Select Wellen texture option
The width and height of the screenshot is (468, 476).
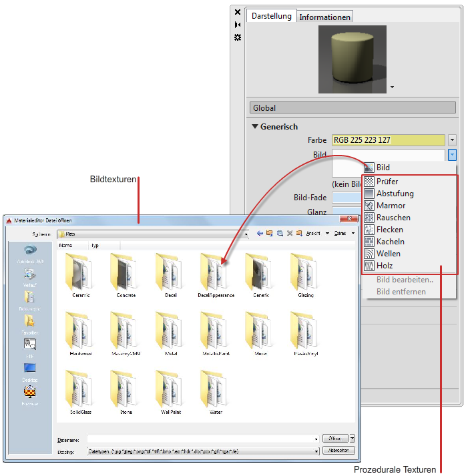click(409, 254)
